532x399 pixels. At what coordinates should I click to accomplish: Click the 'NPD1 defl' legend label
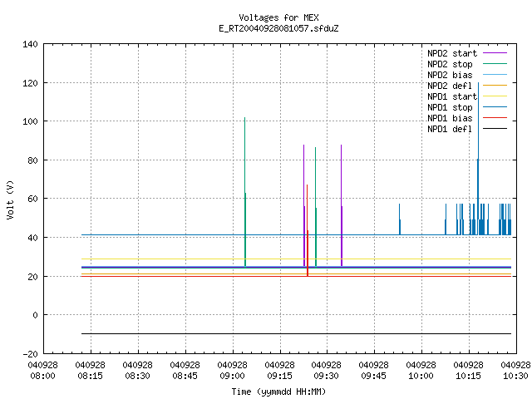tap(450, 130)
